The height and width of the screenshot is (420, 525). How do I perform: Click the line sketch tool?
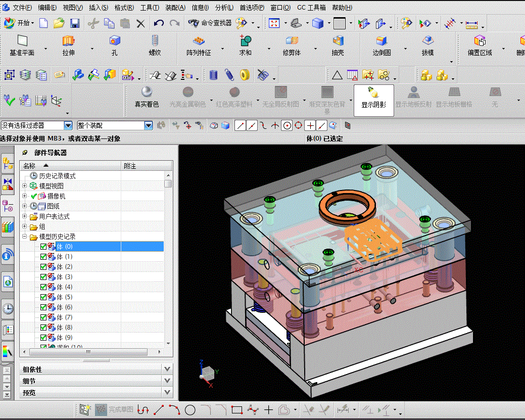tap(159, 409)
